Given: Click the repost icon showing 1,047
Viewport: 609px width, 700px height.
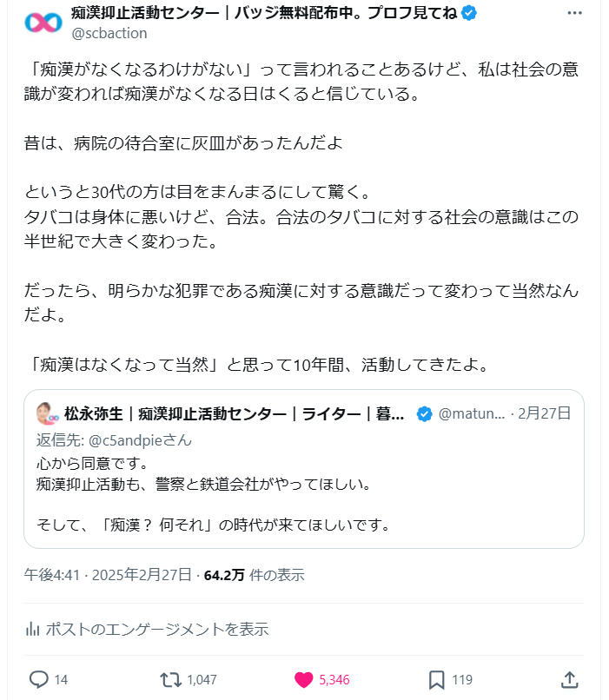Looking at the screenshot, I should [172, 679].
